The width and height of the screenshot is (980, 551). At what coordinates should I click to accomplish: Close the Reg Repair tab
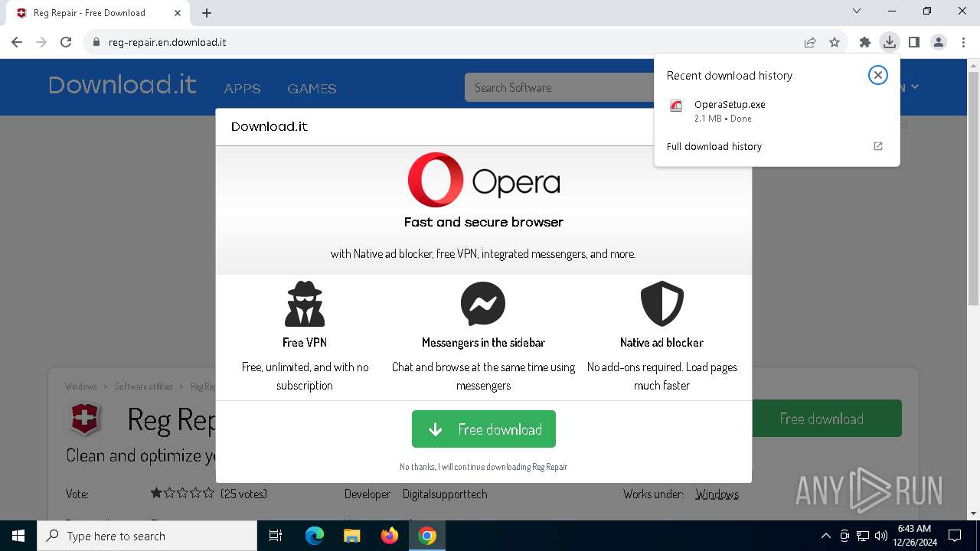[178, 13]
